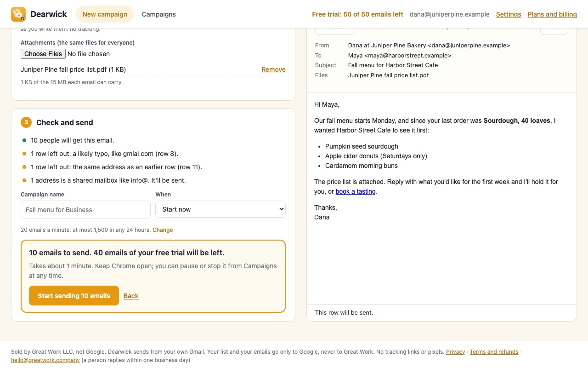Click the shared mailbox info@ notice
Image resolution: width=588 pixels, height=368 pixels.
108,180
